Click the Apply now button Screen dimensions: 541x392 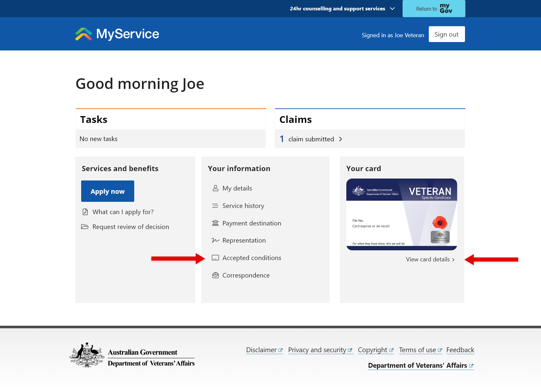point(108,191)
